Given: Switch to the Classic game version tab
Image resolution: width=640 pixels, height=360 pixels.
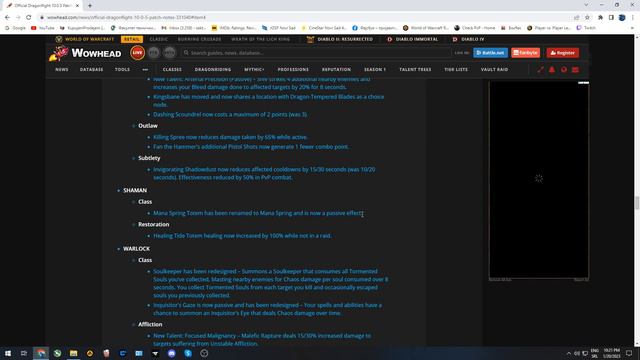Looking at the screenshot, I should (158, 39).
